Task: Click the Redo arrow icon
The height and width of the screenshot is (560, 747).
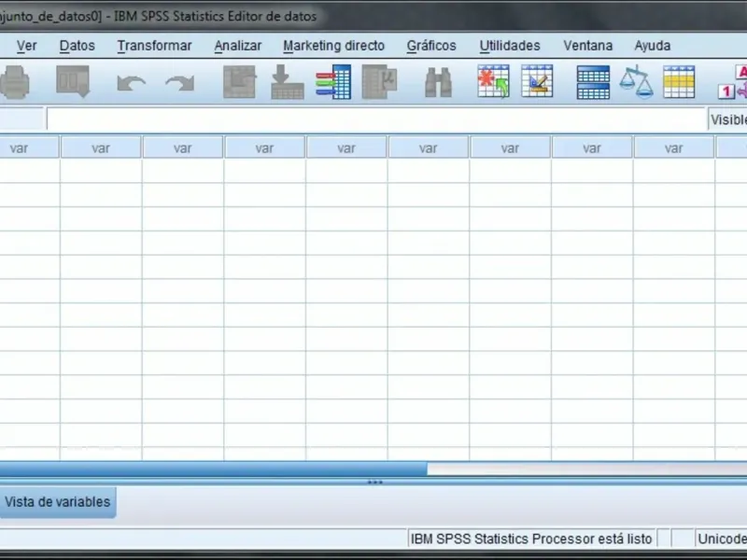Action: click(x=179, y=83)
